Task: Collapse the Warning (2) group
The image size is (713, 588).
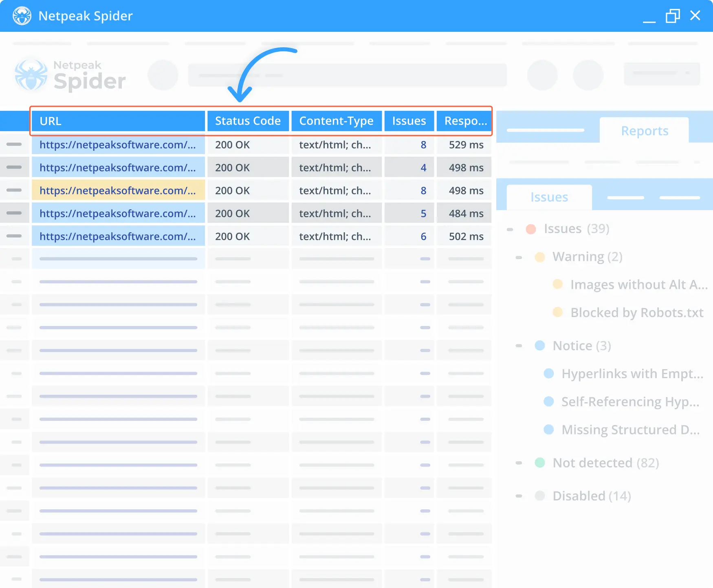Action: (x=519, y=258)
